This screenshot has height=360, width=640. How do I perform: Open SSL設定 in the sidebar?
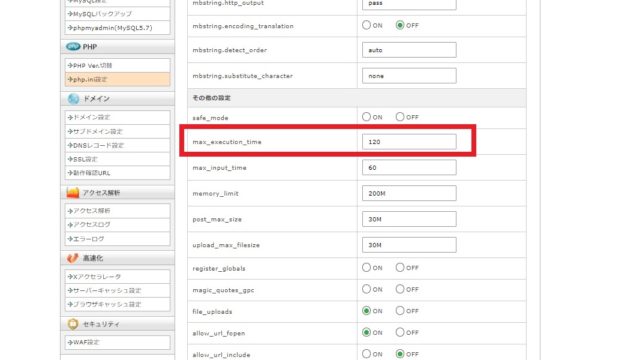[117, 159]
